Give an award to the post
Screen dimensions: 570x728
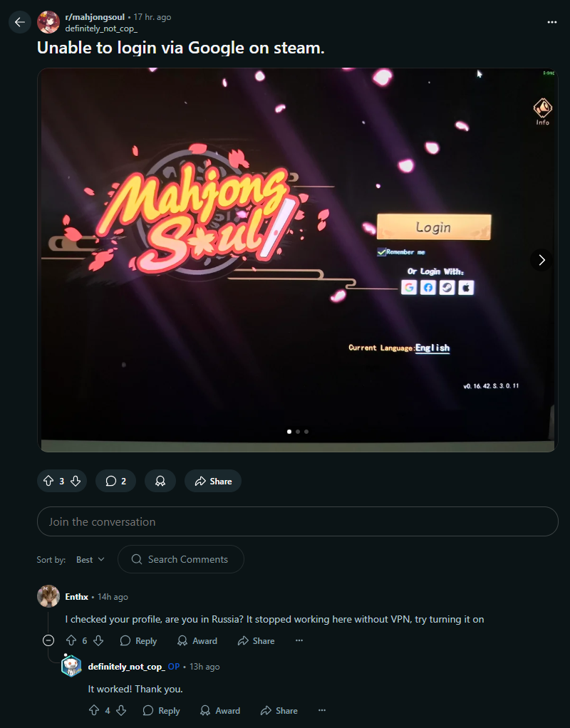160,481
